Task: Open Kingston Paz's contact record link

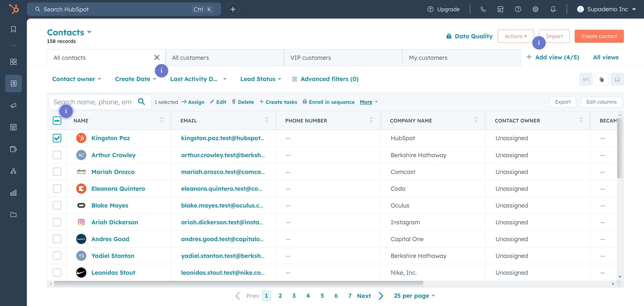Action: point(110,138)
